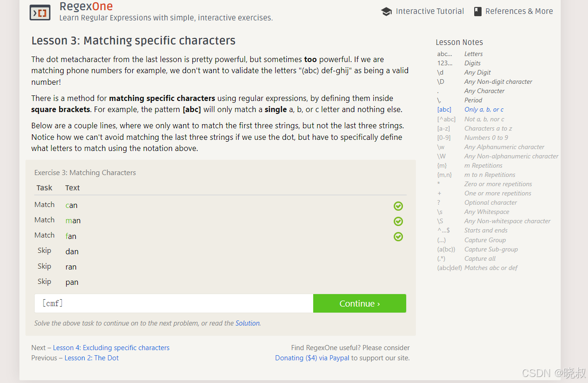Click the '(...)' Capture Group note
The image size is (588, 383).
click(x=471, y=240)
